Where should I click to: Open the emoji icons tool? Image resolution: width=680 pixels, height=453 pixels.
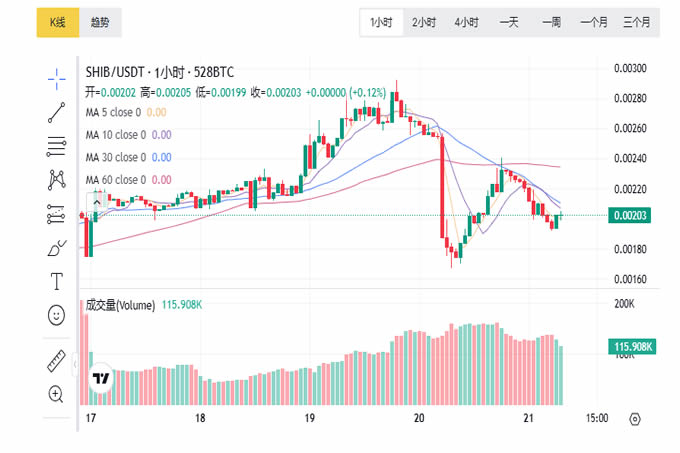click(56, 315)
